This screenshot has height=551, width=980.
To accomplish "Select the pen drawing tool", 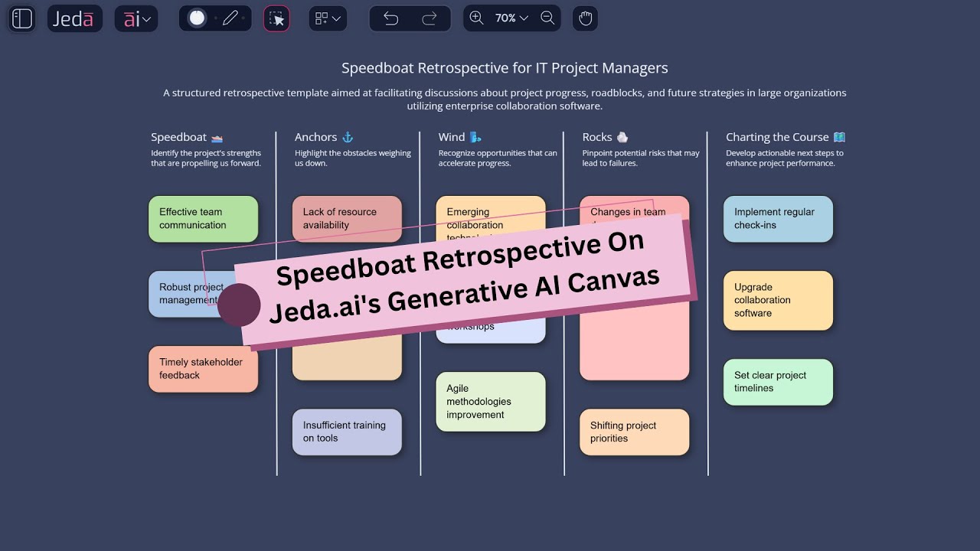I will coord(230,18).
